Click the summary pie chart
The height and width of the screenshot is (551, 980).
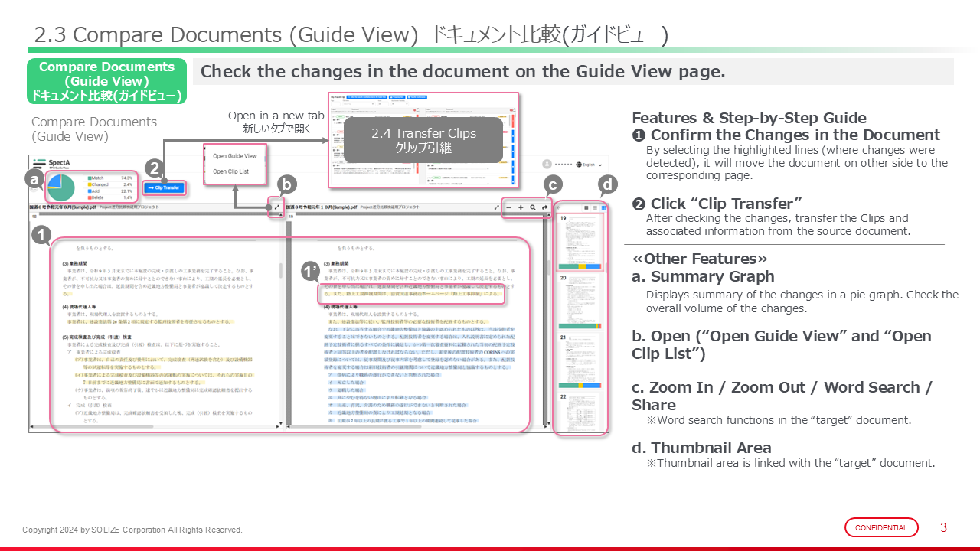pos(61,187)
